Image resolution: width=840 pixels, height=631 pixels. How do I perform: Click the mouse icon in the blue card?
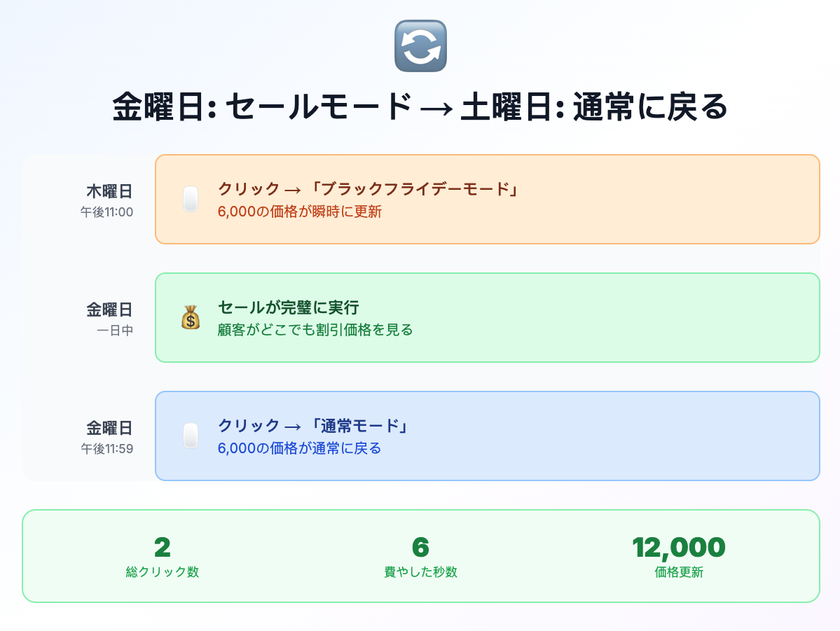[x=191, y=436]
